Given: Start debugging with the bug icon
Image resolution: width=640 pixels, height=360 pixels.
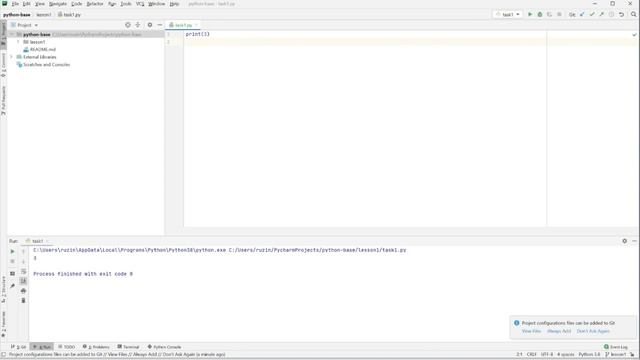Looking at the screenshot, I should pyautogui.click(x=540, y=14).
